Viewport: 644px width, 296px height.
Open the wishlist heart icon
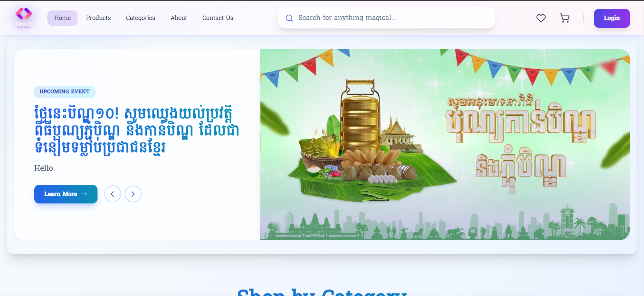tap(541, 18)
